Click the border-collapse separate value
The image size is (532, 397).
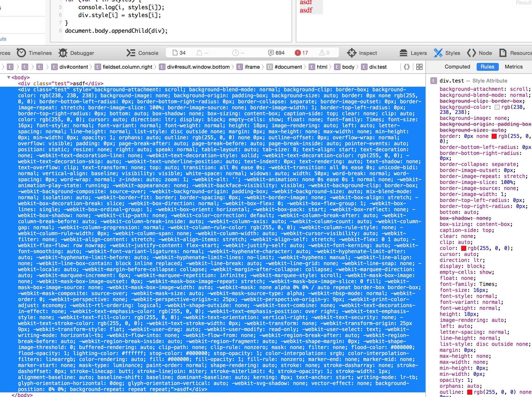(x=504, y=164)
